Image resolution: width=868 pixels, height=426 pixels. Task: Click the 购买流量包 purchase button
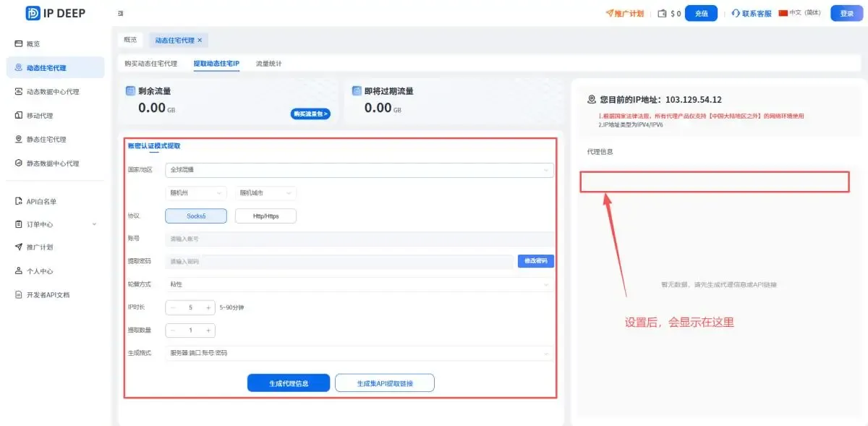point(312,114)
